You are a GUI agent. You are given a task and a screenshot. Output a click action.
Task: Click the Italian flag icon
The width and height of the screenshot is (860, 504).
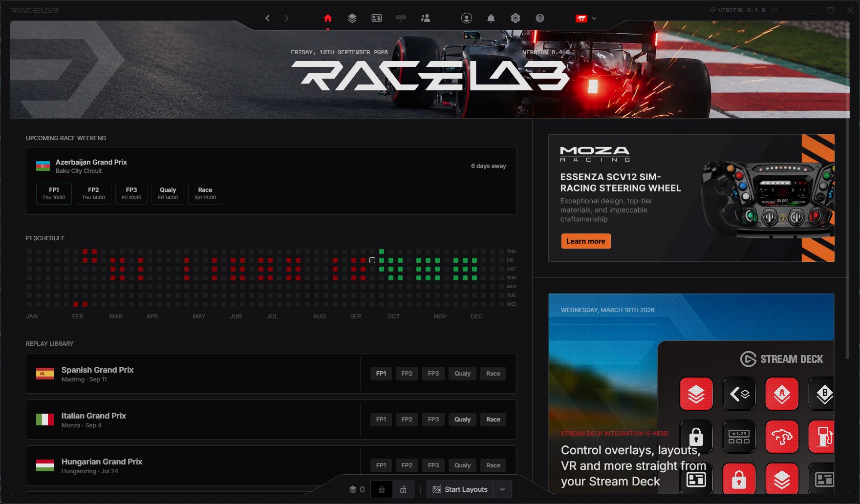[x=45, y=420]
